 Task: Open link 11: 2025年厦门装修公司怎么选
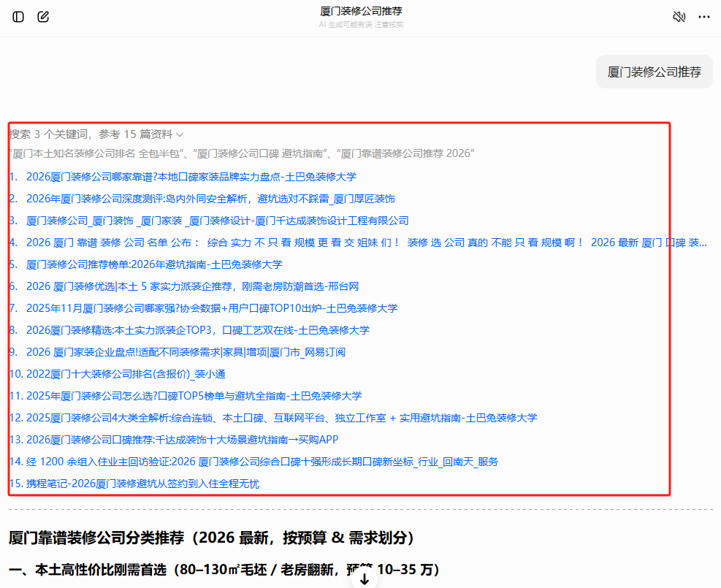[194, 396]
